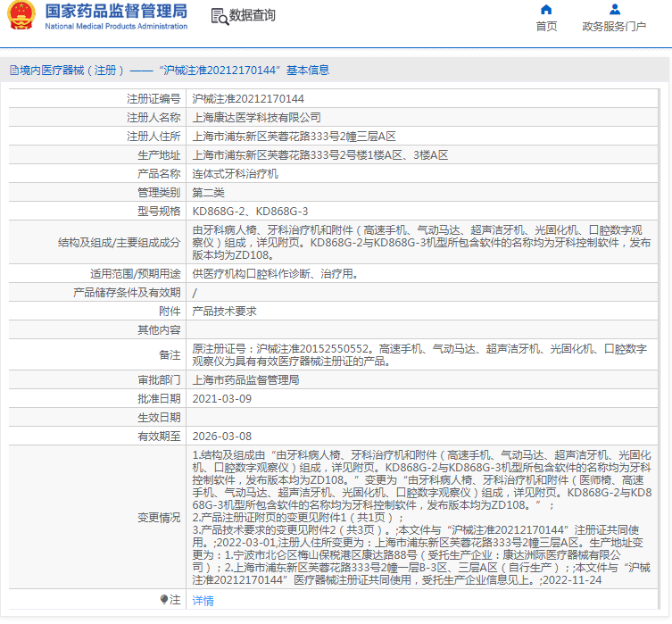Screen dimensions: 672x624
Task: Click 审批部门 row label
Action: [x=159, y=380]
